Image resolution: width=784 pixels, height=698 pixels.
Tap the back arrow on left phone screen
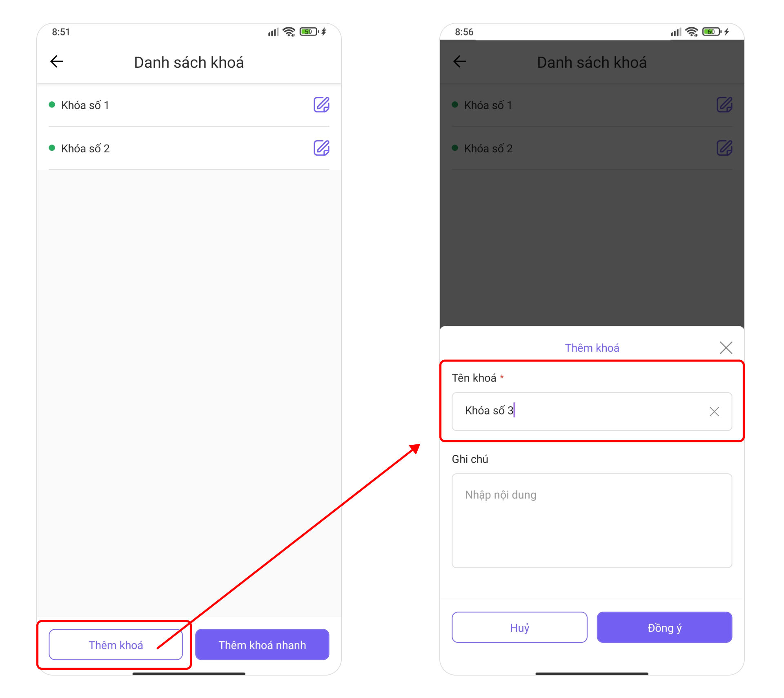coord(57,62)
